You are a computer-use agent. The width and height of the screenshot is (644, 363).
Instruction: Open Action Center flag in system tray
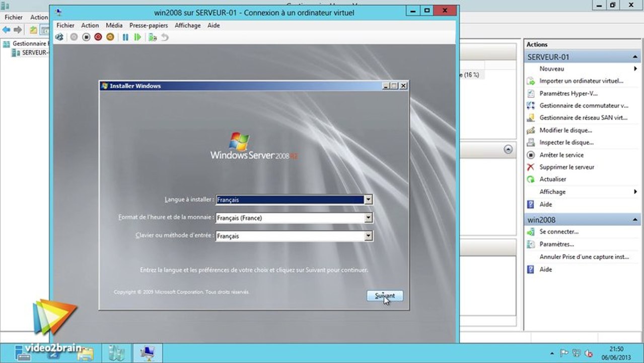click(564, 353)
